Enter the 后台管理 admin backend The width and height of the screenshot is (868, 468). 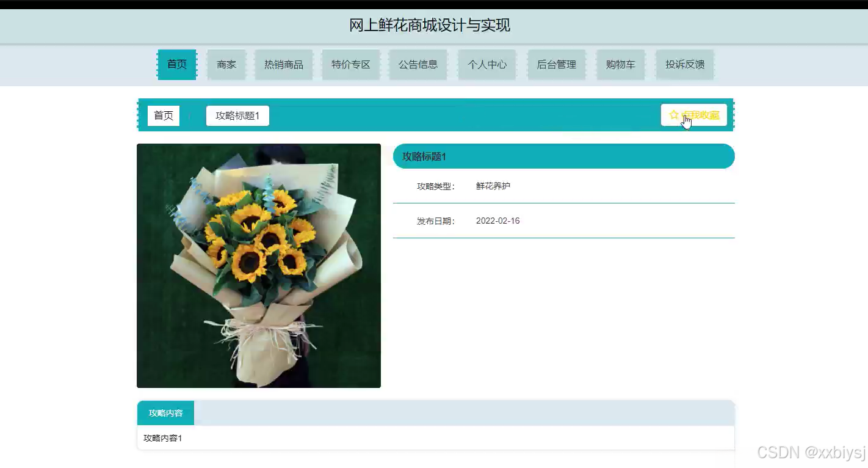point(556,64)
